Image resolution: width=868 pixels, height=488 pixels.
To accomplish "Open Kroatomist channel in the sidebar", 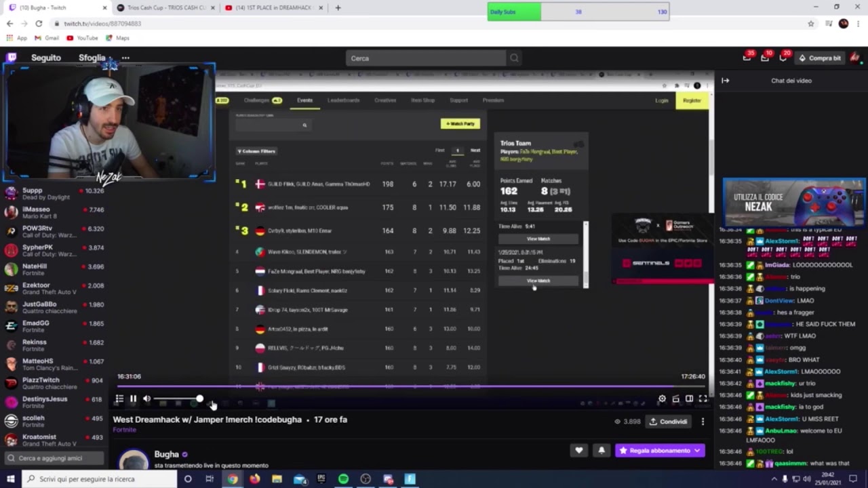I will (x=54, y=441).
